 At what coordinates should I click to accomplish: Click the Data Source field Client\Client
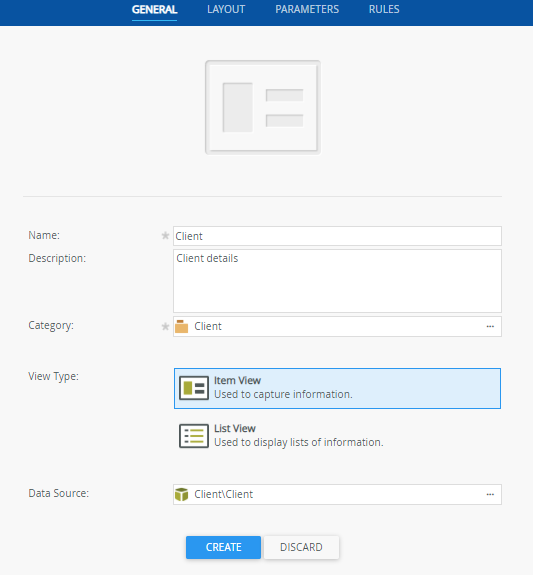tap(337, 494)
